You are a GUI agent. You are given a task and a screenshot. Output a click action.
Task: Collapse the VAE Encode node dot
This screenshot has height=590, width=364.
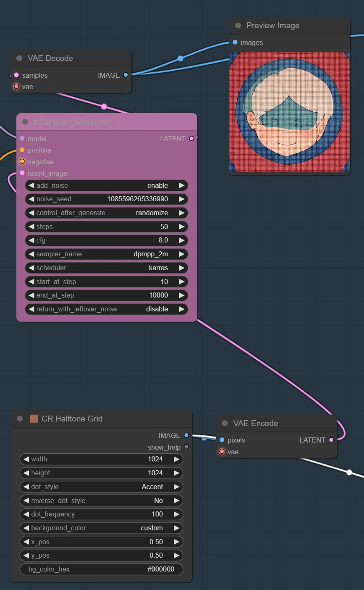225,423
